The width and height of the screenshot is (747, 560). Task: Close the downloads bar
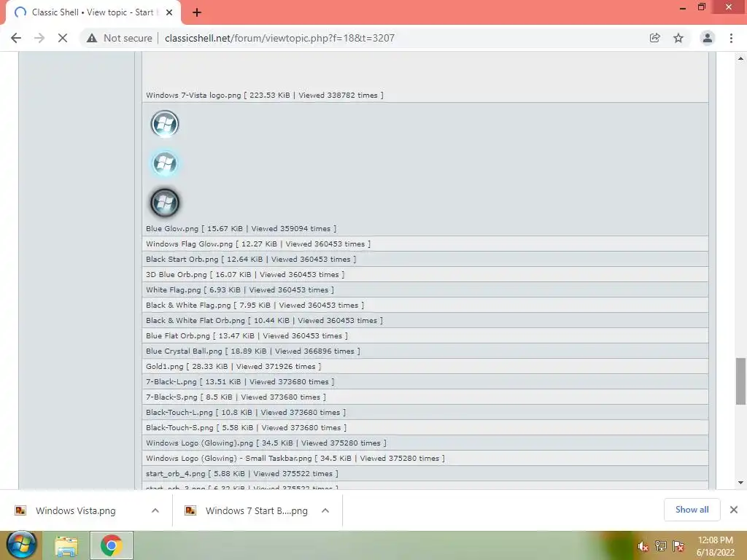(x=734, y=510)
